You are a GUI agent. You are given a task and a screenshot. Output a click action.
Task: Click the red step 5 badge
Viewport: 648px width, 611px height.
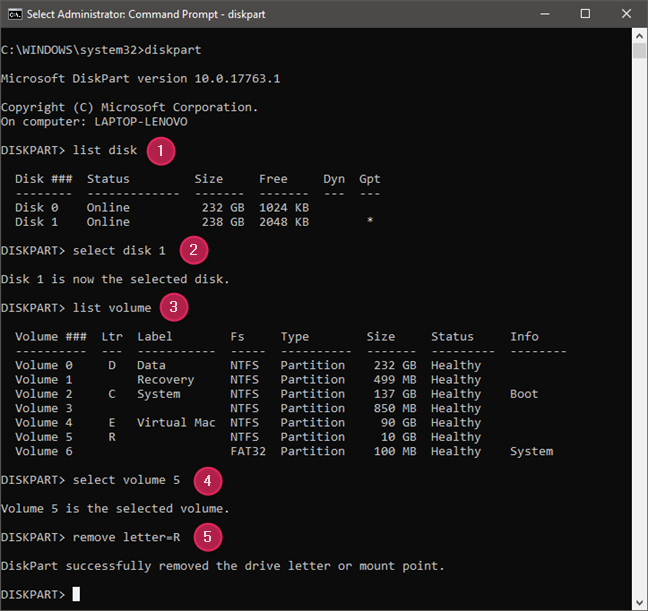tap(207, 538)
